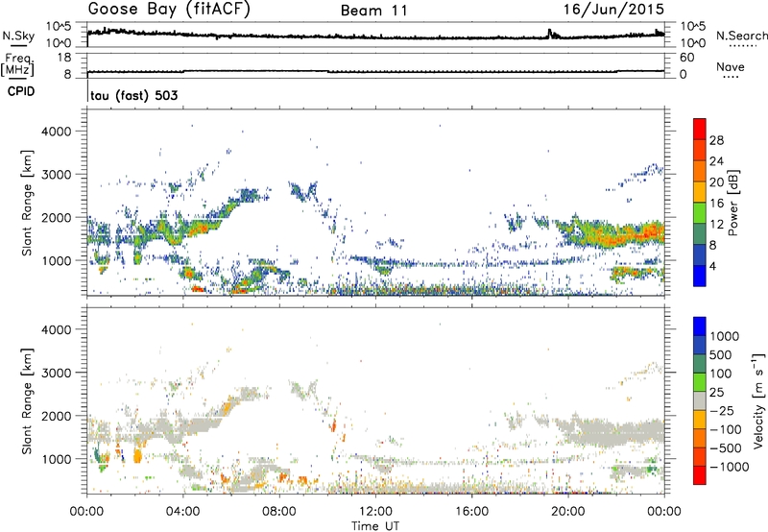Click the "4" label on Power colorbar
The height and width of the screenshot is (532, 768).
pyautogui.click(x=713, y=266)
